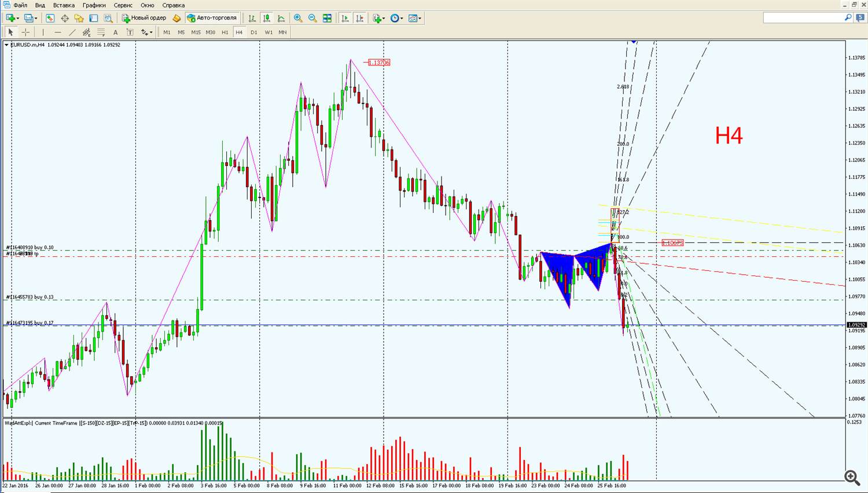Launch MetaEditor from the toolbar

(x=177, y=18)
